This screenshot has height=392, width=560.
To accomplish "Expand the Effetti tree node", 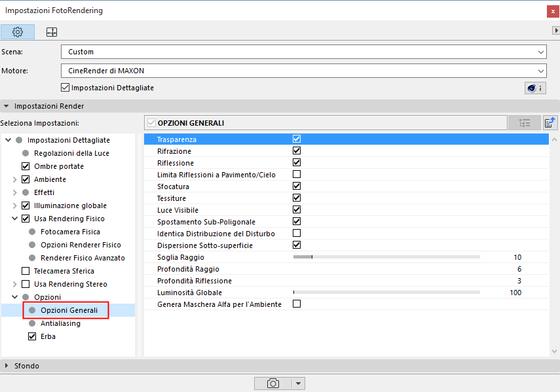I will (x=14, y=192).
